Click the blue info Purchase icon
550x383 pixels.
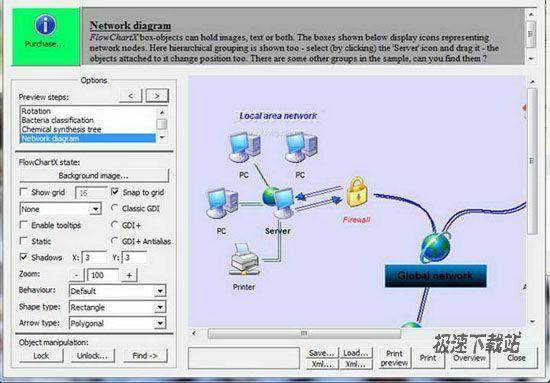point(45,25)
